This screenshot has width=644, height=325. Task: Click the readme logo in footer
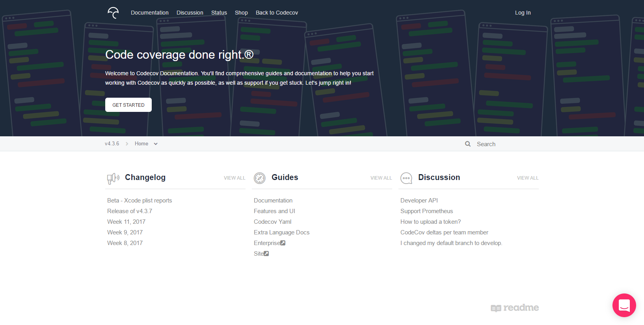pos(515,308)
